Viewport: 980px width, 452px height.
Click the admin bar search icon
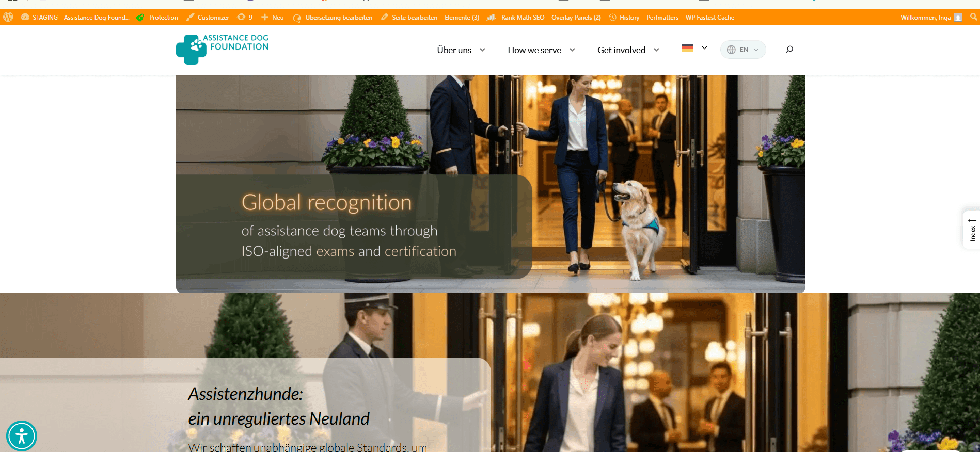tap(974, 17)
